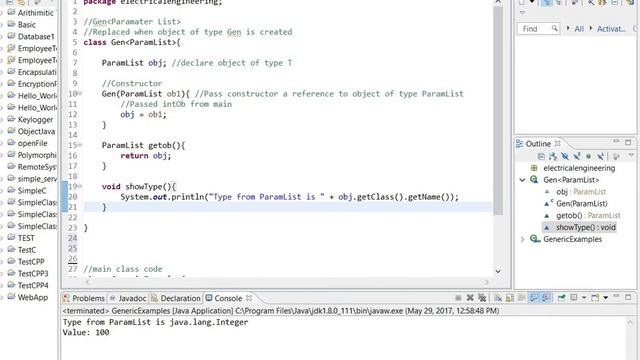The width and height of the screenshot is (640, 360).
Task: Open the Display Selected Console dropdown arrow
Action: (x=584, y=298)
